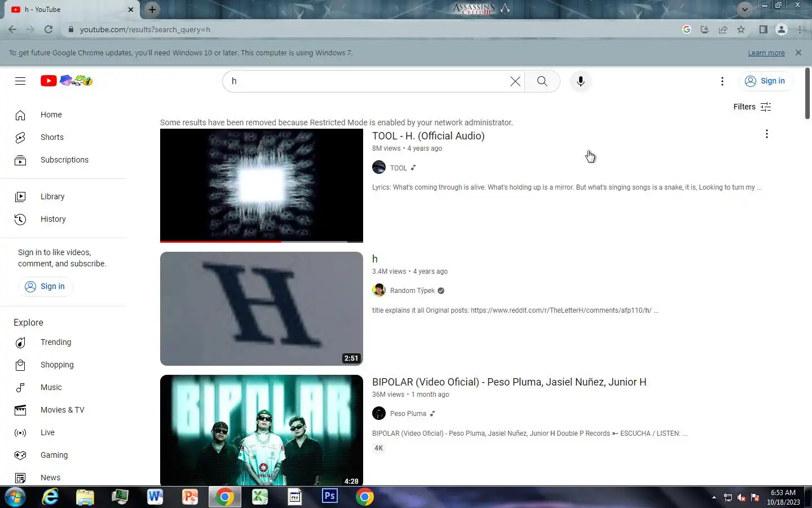Viewport: 812px width, 508px height.
Task: Open YouTube settings three-dot menu
Action: pyautogui.click(x=722, y=81)
